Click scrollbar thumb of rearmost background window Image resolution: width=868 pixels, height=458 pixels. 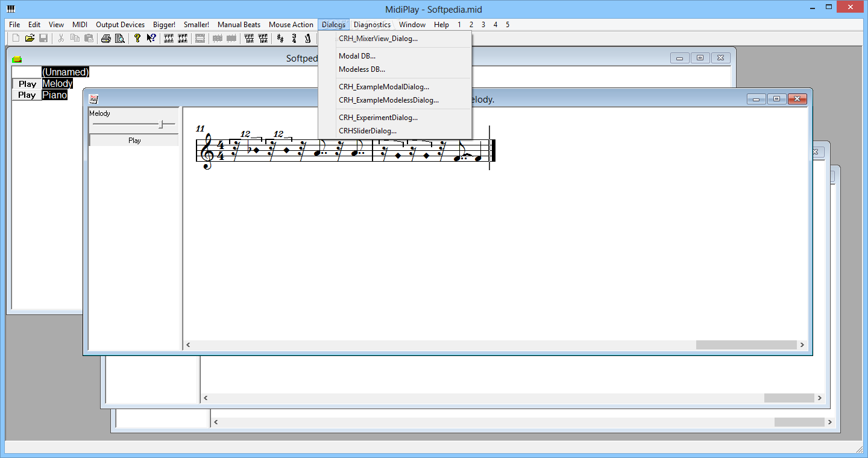(x=799, y=422)
